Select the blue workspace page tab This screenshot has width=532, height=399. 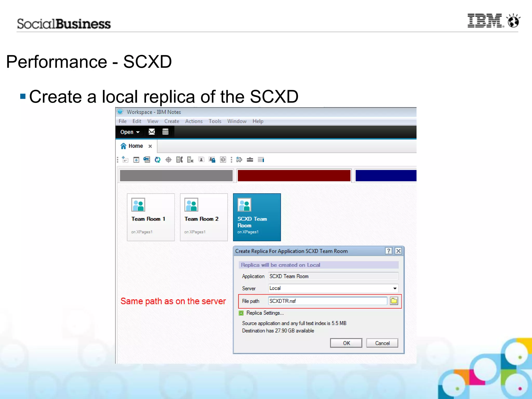point(386,176)
